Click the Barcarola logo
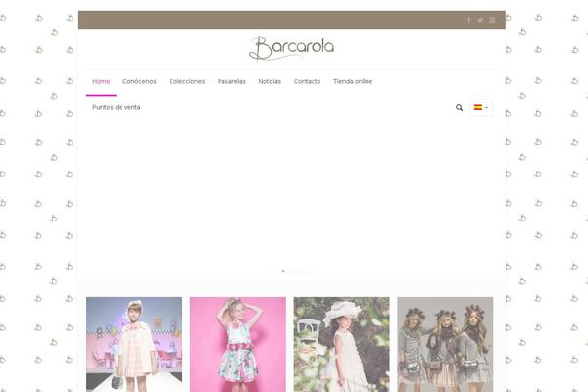Viewport: 588px width, 392px height. [x=292, y=48]
